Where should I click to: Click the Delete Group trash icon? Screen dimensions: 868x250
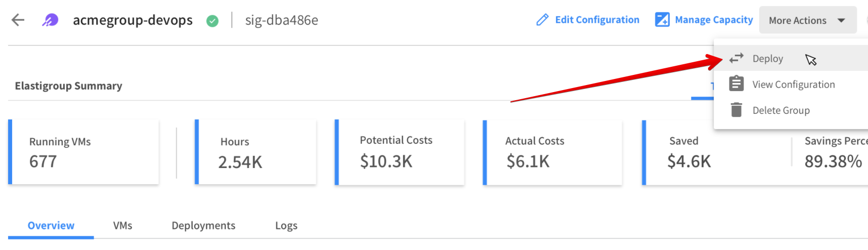[736, 110]
